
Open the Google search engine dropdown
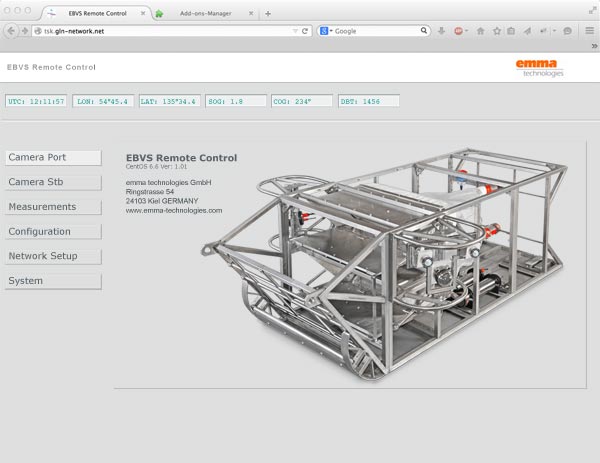coord(326,31)
